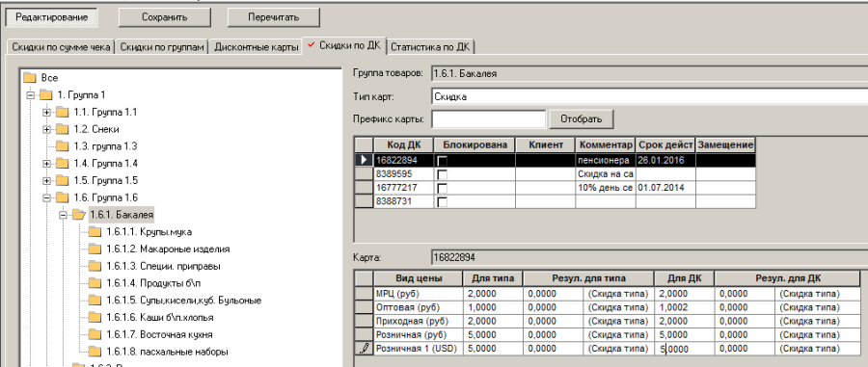Open the Статистика по ДК tab
Screen dimensions: 868x367
coord(430,47)
